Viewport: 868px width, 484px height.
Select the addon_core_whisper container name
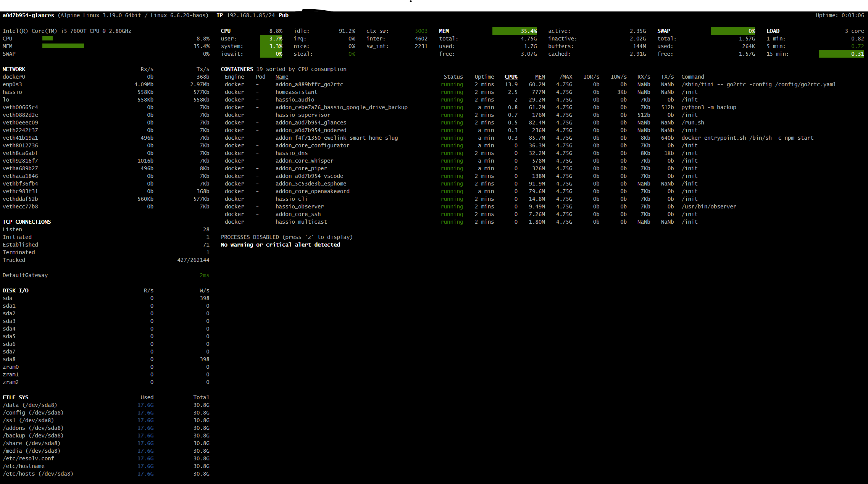(x=304, y=161)
